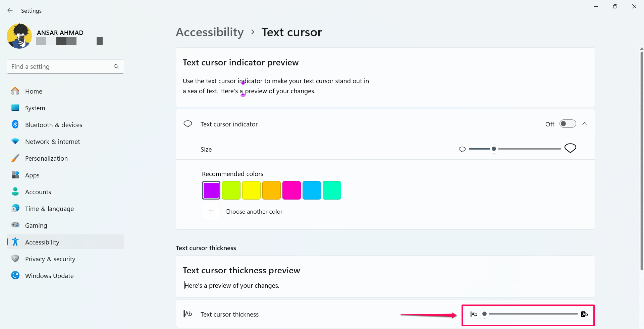The image size is (644, 329).
Task: Click the 'Off' toggle status label
Action: click(x=550, y=124)
